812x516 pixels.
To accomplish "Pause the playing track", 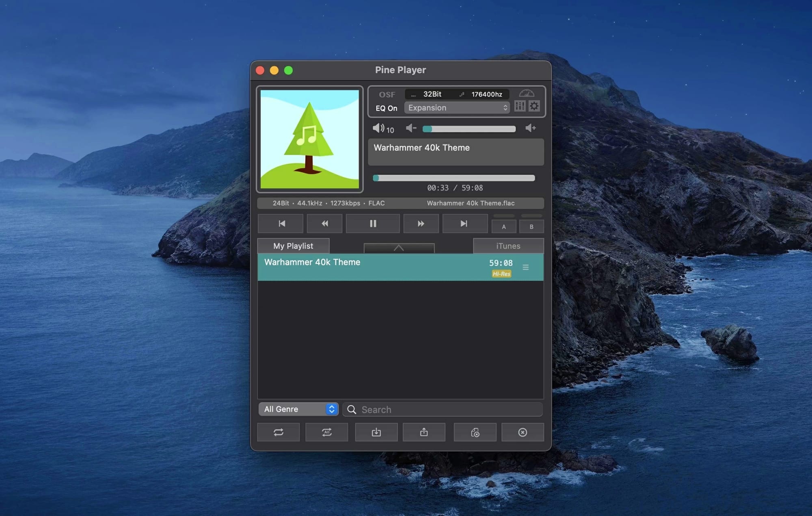I will coord(373,223).
